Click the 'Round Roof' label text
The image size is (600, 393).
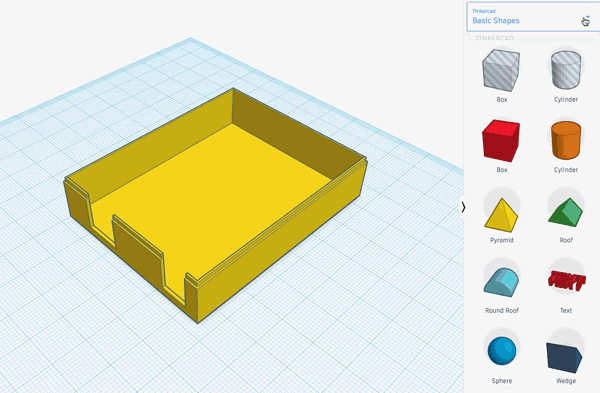point(502,311)
